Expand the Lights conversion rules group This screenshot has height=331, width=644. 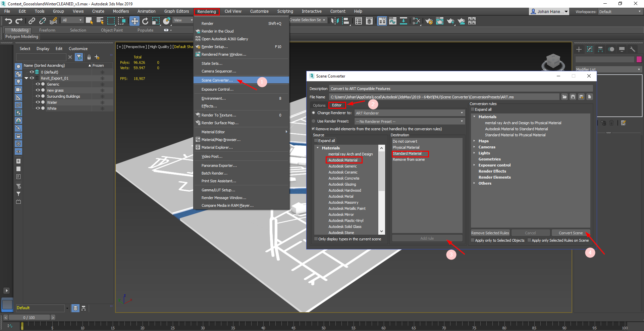(x=474, y=153)
